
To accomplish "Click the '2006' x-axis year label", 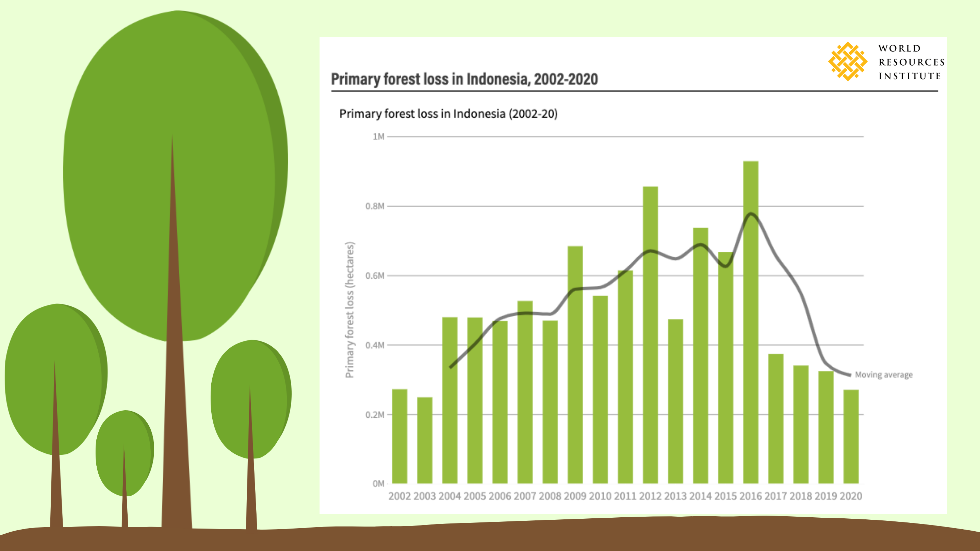I will point(500,496).
